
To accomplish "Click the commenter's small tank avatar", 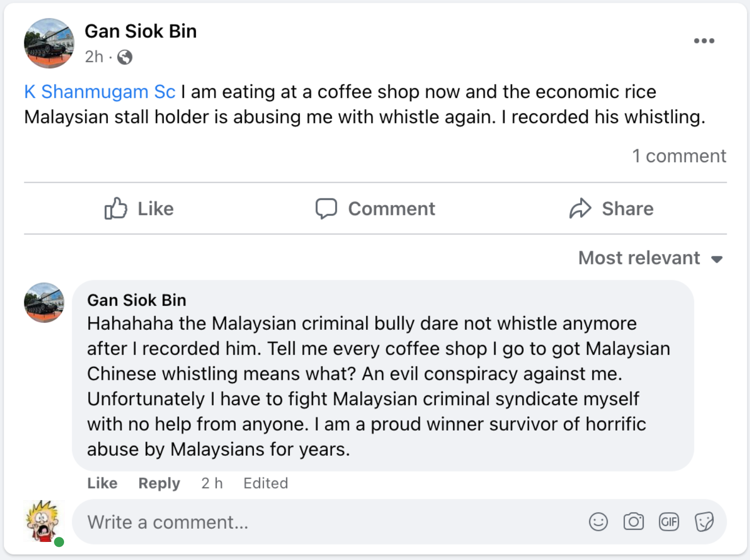I will pyautogui.click(x=44, y=303).
